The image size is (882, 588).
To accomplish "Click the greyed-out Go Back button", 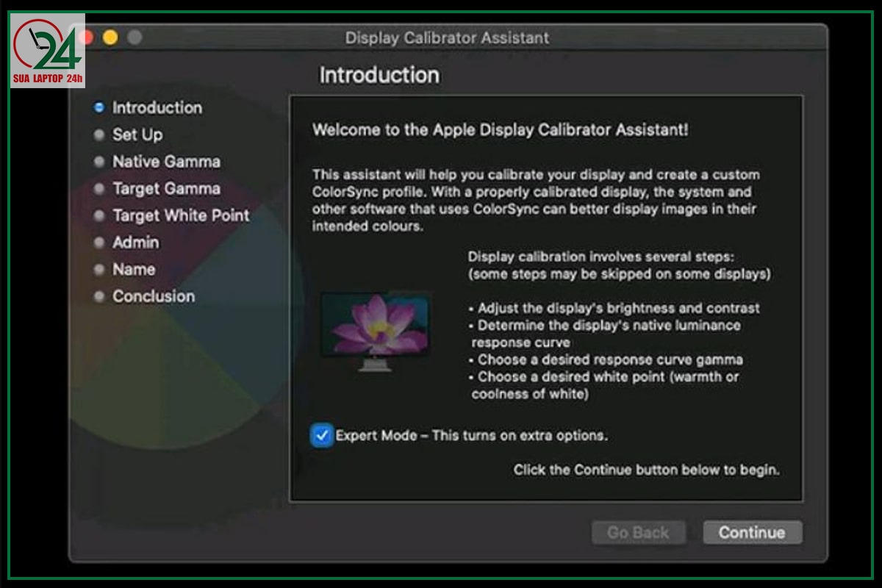I will pos(638,533).
